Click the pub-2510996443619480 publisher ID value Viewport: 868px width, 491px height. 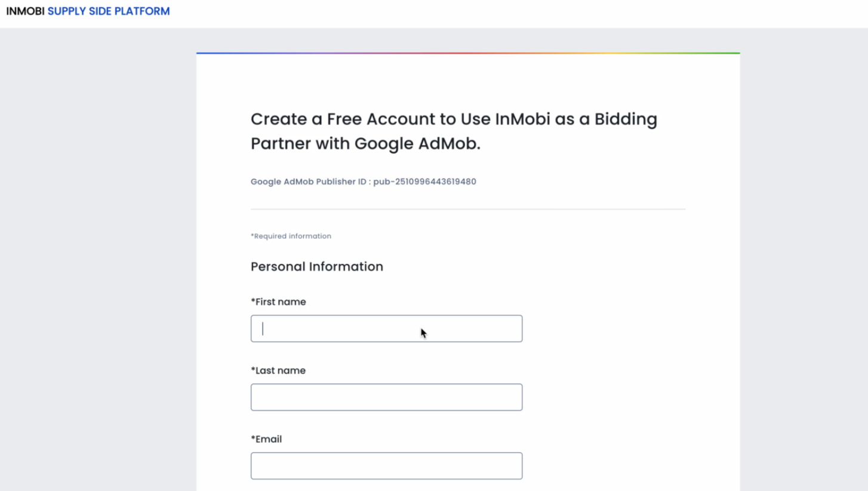(x=425, y=182)
